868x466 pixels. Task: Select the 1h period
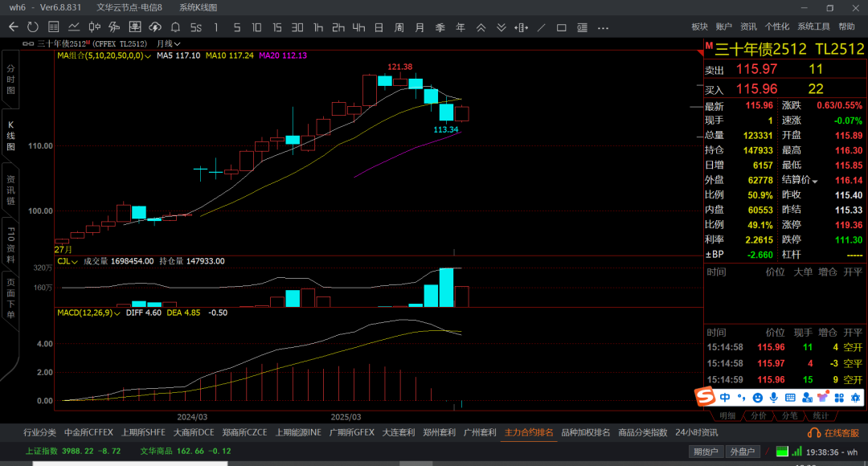[x=317, y=27]
